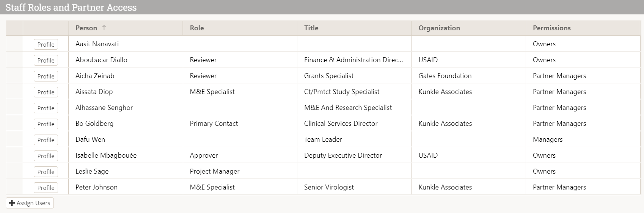Open profile for Aboubacar Diallo
Screen dimensions: 644x213
tap(46, 60)
